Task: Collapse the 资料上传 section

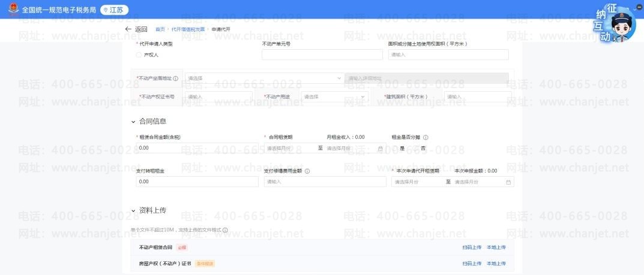Action: [133, 211]
